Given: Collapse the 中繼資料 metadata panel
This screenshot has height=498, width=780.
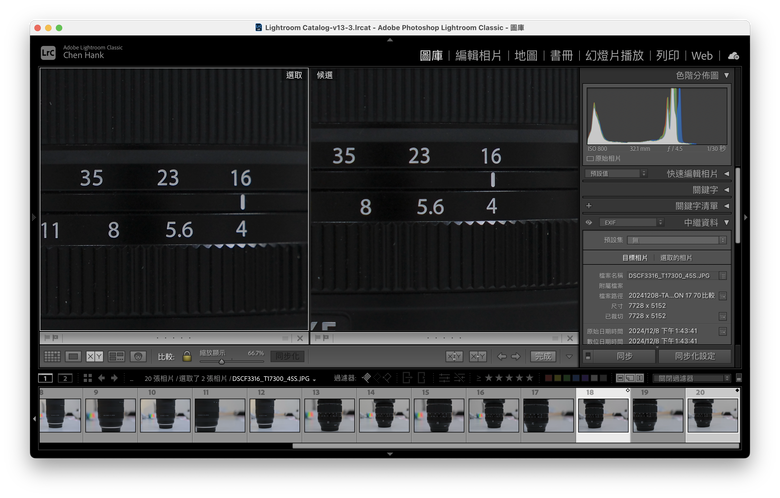Looking at the screenshot, I should (x=727, y=222).
